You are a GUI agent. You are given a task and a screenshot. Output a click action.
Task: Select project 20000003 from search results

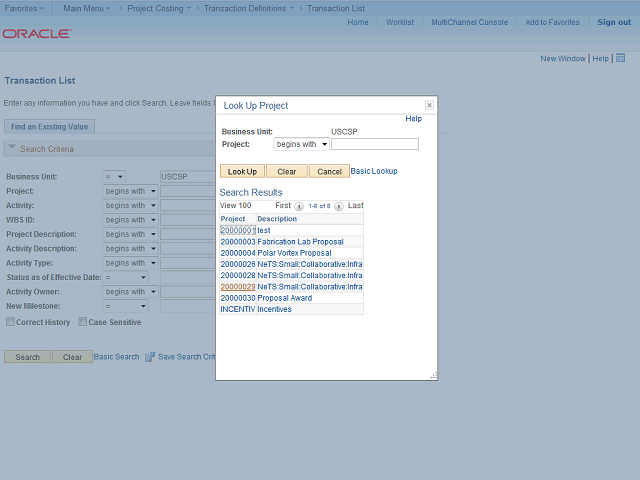(238, 242)
